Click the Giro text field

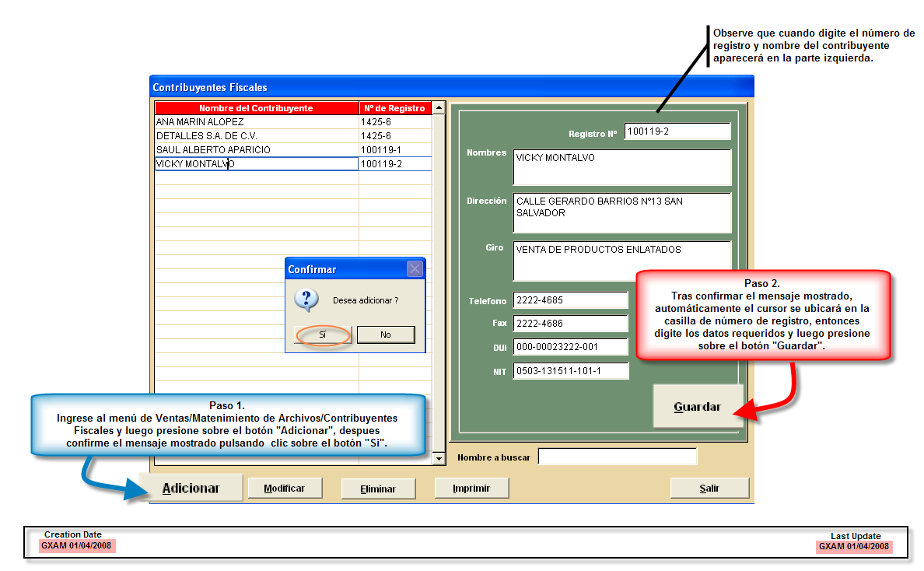622,260
